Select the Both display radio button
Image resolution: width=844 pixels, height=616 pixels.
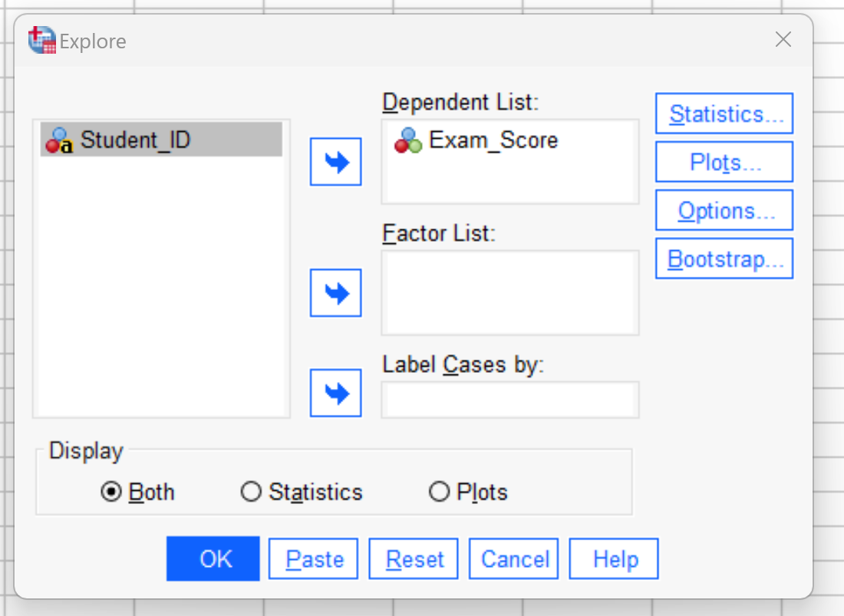click(x=111, y=492)
